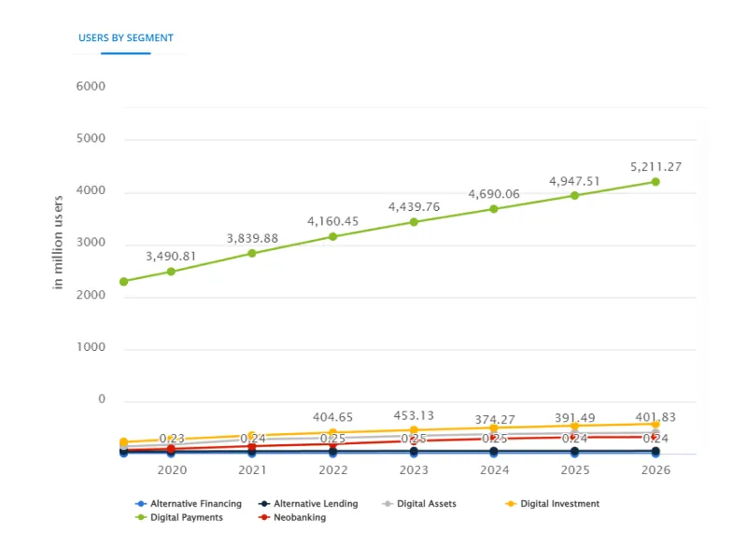Select the 2025 Digital Payments data point
747x560 pixels.
point(574,195)
